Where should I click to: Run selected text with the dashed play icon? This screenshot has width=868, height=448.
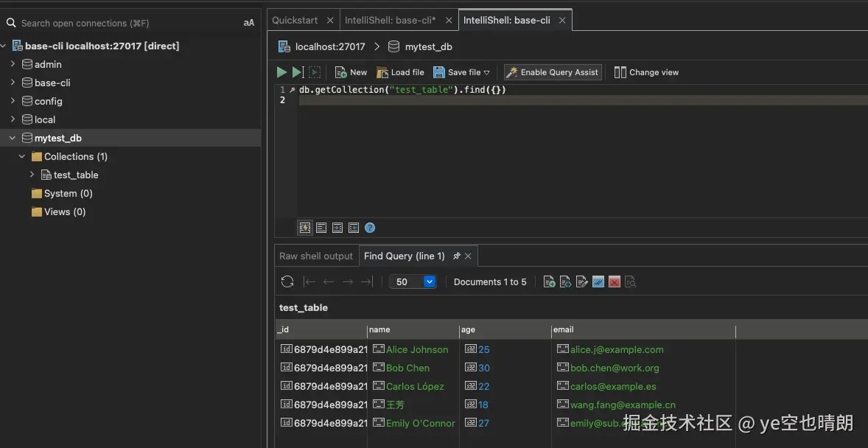pyautogui.click(x=315, y=72)
